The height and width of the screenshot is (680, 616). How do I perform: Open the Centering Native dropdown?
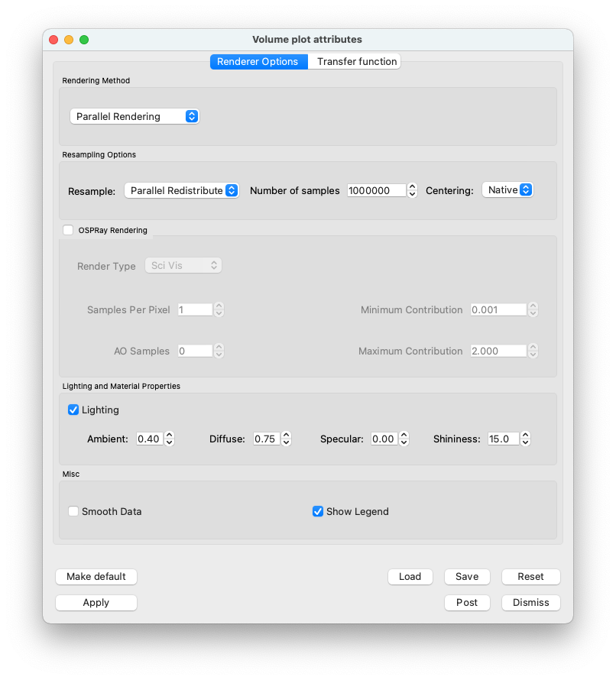point(507,190)
